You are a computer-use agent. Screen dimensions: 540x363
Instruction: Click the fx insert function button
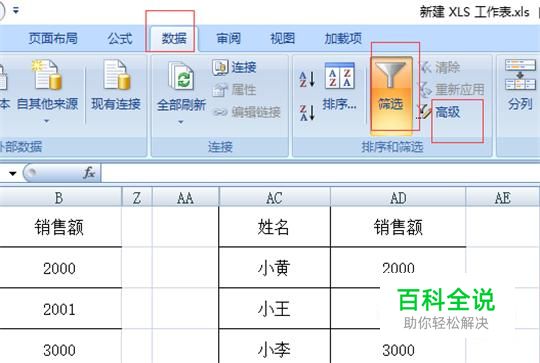pyautogui.click(x=89, y=173)
